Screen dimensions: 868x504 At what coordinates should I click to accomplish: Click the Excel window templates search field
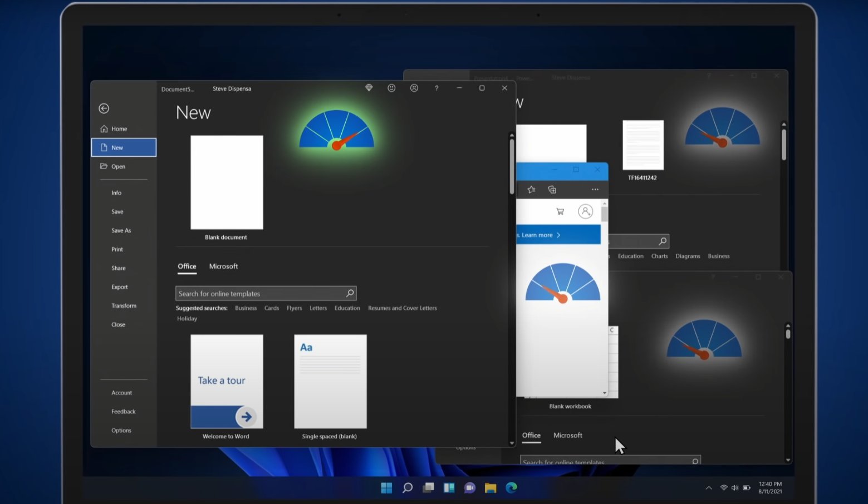(x=610, y=461)
